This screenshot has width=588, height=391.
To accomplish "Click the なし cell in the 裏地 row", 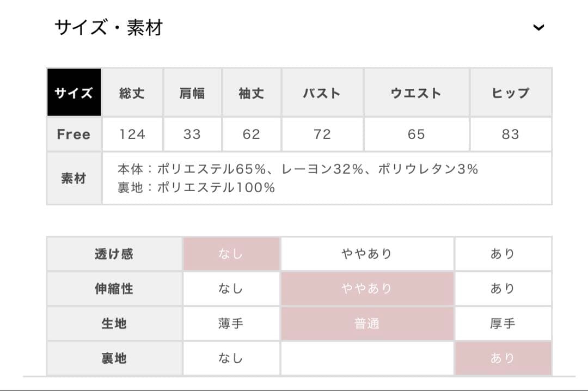I will [x=231, y=358].
